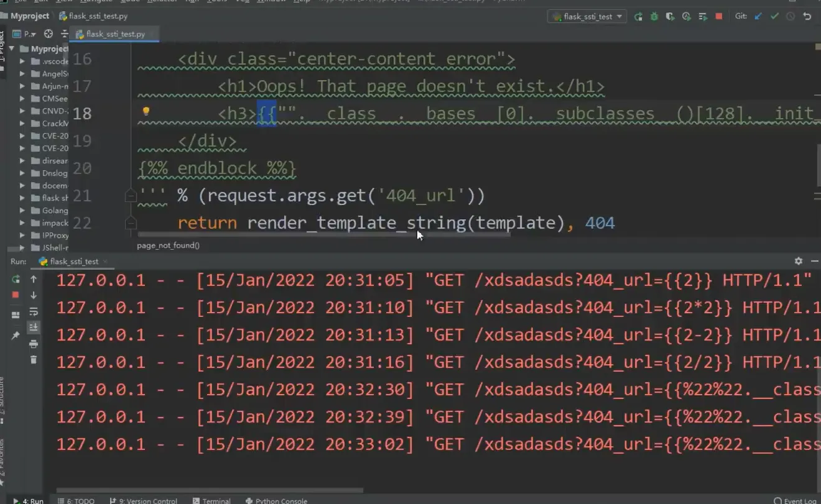This screenshot has width=821, height=504.
Task: Click the editor horizontal scrollbar
Action: (323, 235)
